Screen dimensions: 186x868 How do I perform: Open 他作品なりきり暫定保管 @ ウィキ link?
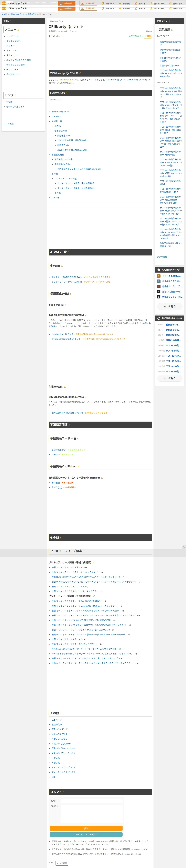(x=68, y=413)
